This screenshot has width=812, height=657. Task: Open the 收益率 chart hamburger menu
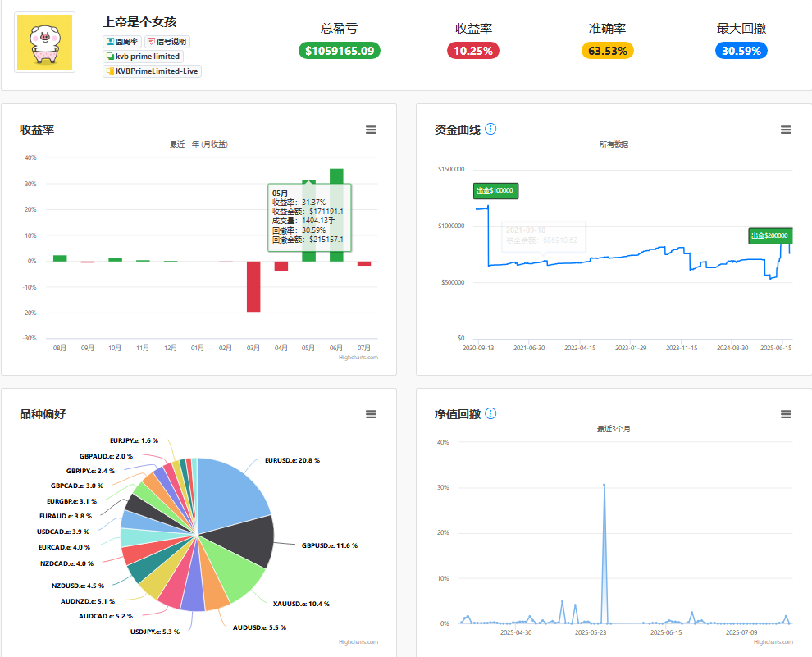pyautogui.click(x=371, y=130)
